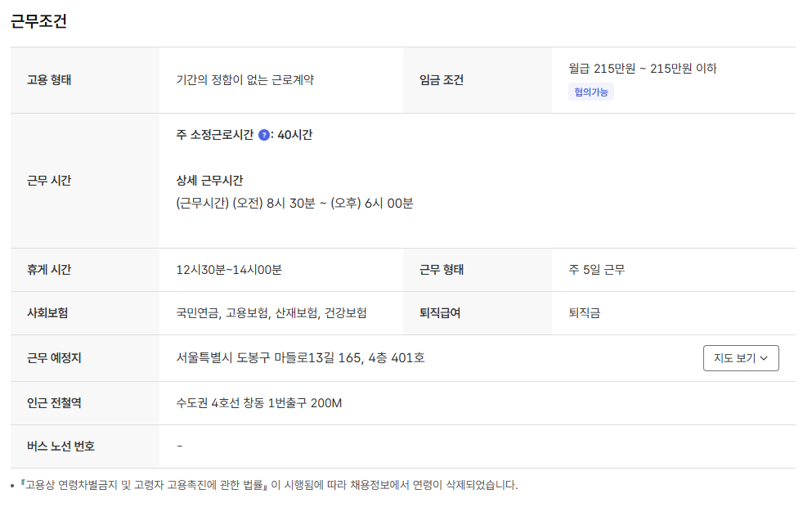Select the 고용 형태 label cell
The image size is (812, 507).
49,80
